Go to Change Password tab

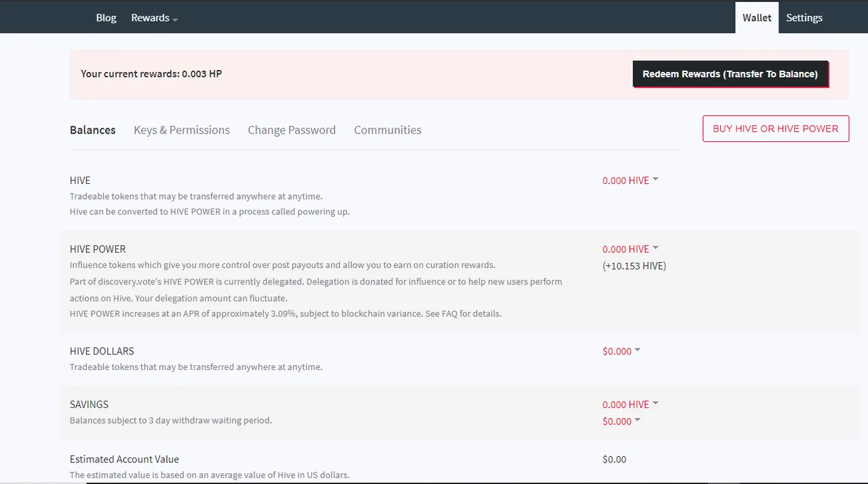tap(292, 130)
